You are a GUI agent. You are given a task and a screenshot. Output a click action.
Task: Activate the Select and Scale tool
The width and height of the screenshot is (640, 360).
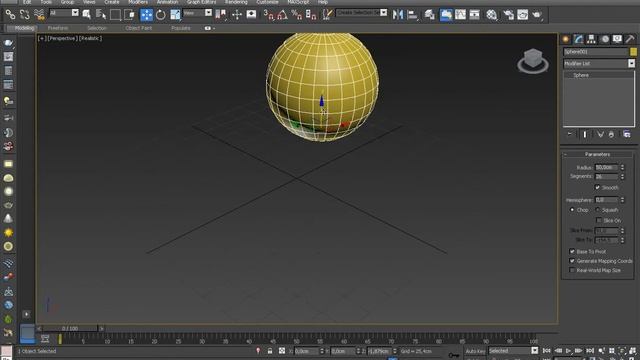[175, 15]
